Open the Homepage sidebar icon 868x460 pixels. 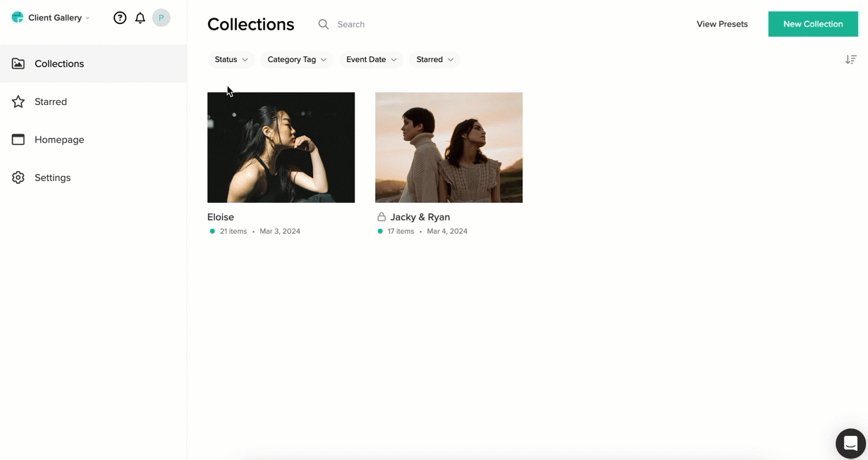(x=18, y=139)
